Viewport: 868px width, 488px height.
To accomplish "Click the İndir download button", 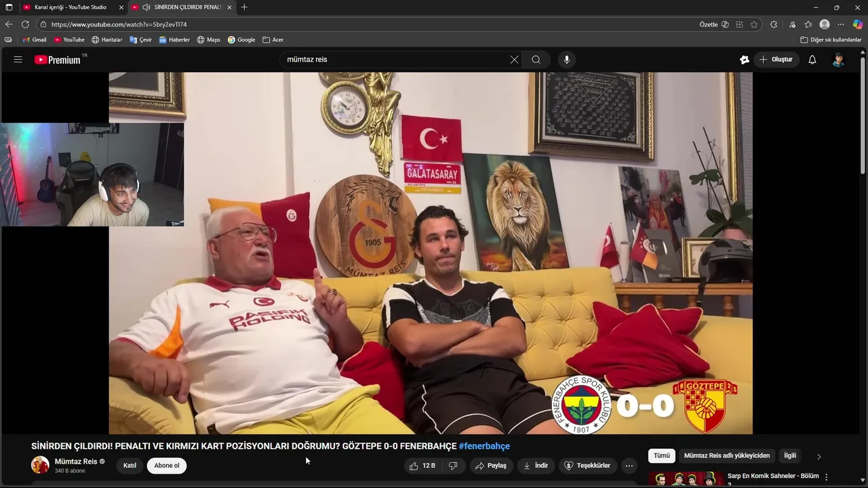I will pyautogui.click(x=535, y=466).
